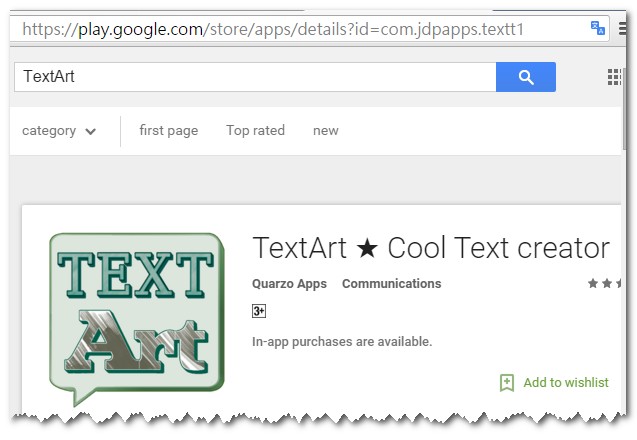Click the In-app purchases are available notice
This screenshot has width=637, height=440.
(x=342, y=342)
